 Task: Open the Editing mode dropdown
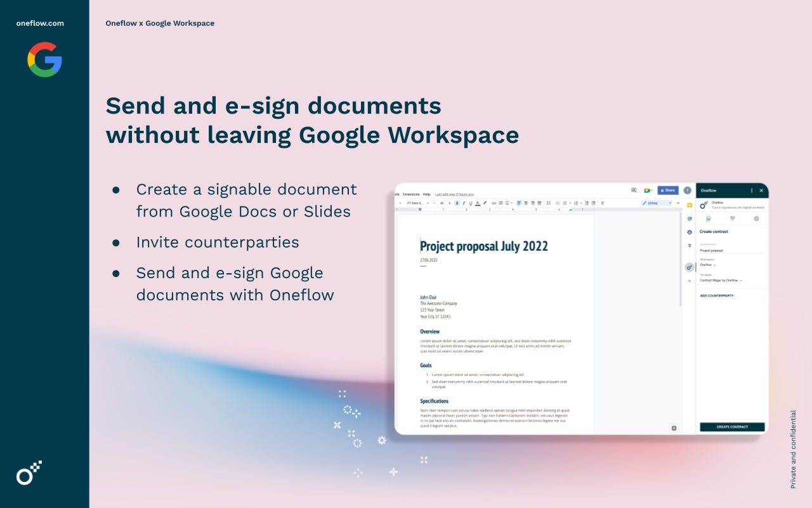pyautogui.click(x=657, y=203)
